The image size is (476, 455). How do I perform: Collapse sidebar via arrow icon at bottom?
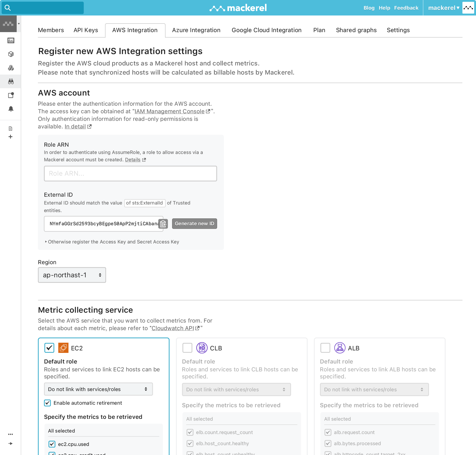(11, 443)
